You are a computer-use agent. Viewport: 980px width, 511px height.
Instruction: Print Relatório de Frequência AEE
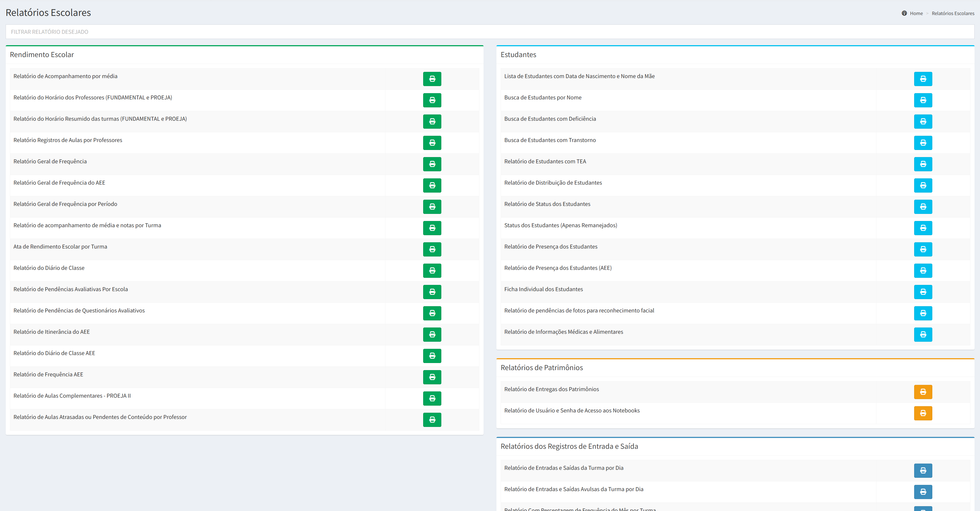point(432,377)
